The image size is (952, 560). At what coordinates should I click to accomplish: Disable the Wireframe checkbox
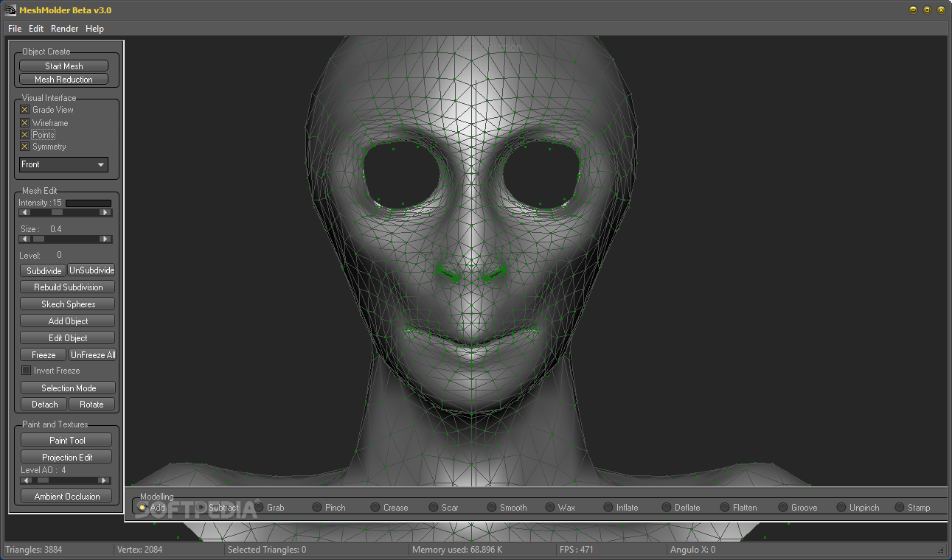tap(25, 123)
